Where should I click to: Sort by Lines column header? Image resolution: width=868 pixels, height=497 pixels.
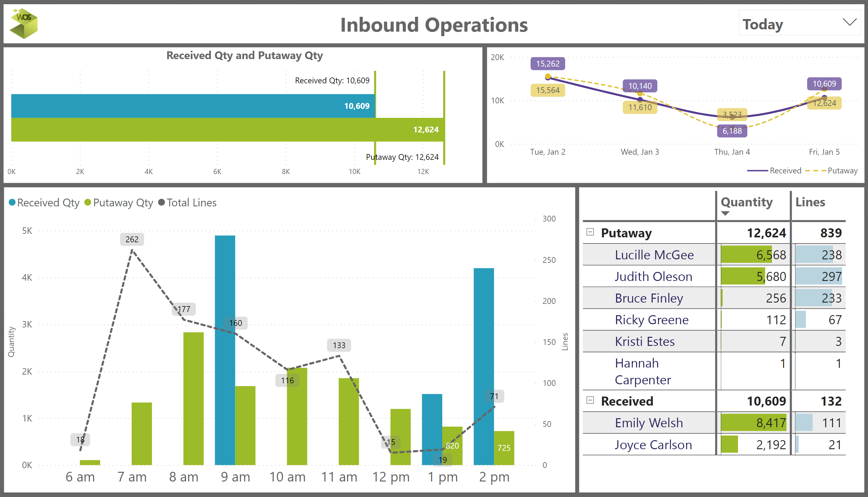coord(810,202)
